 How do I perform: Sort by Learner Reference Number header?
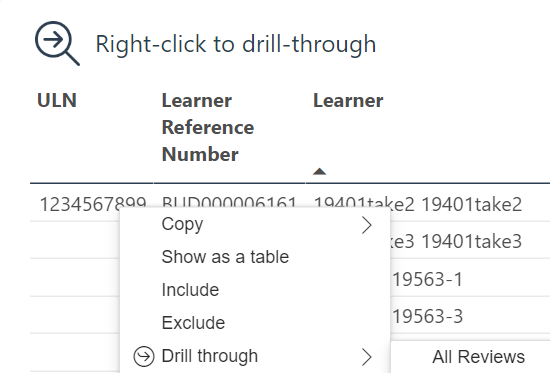pos(208,127)
